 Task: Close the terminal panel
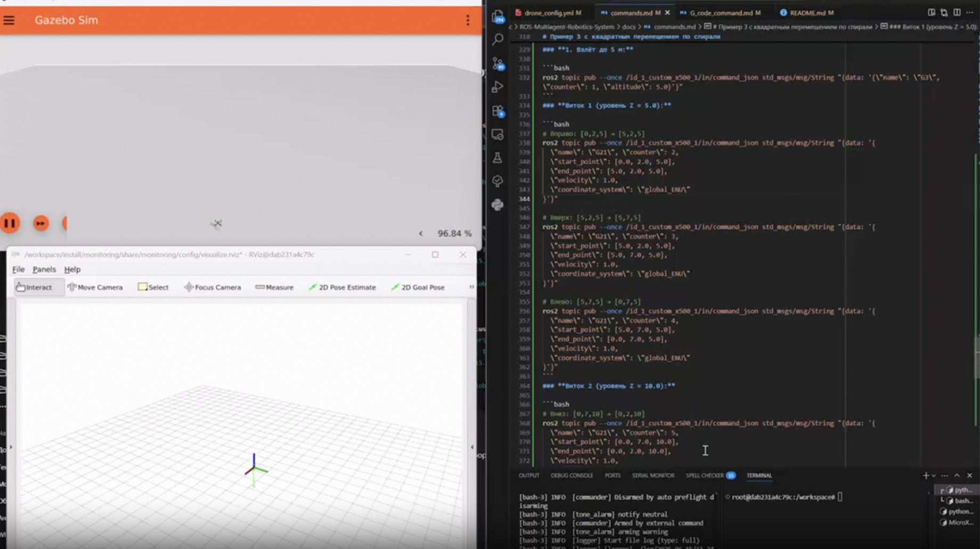click(969, 475)
